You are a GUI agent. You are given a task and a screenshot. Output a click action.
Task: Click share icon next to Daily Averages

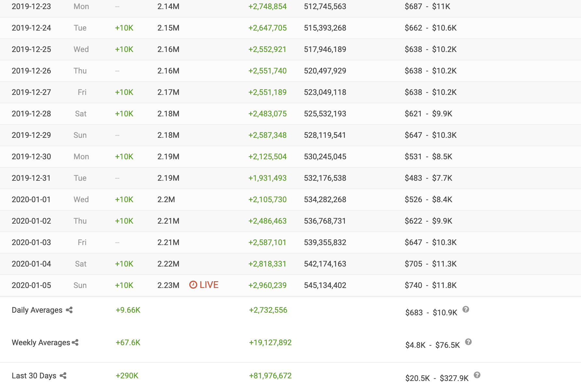coord(69,310)
